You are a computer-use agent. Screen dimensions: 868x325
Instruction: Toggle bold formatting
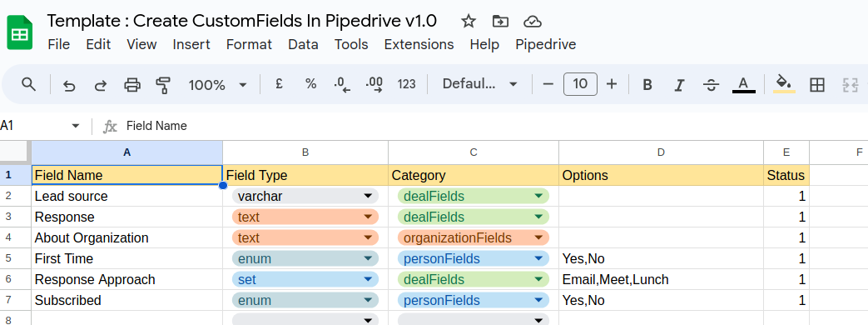(x=647, y=85)
